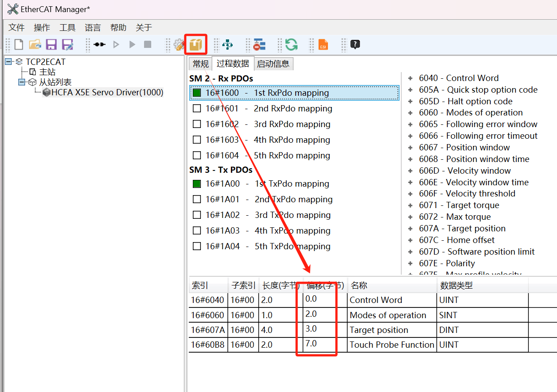Click the EtherCAT Manager wrench title icon
The width and height of the screenshot is (557, 392).
click(13, 9)
